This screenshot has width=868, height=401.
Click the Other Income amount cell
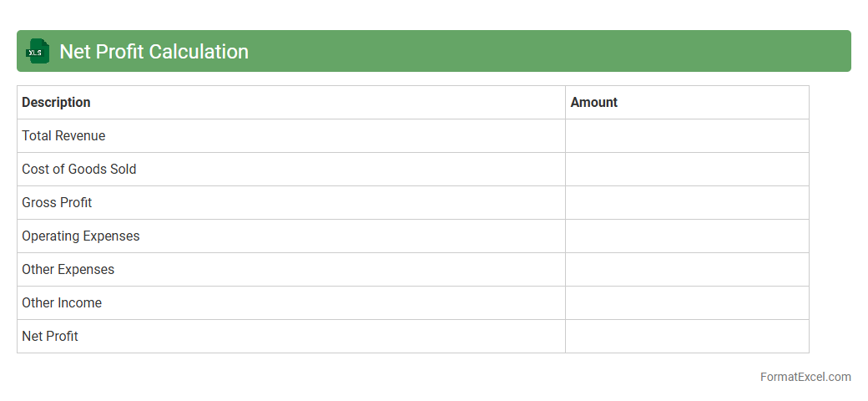(686, 302)
